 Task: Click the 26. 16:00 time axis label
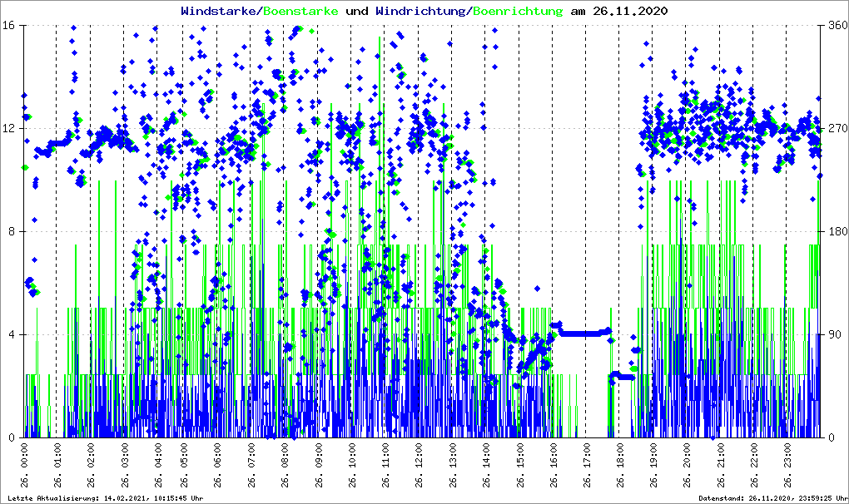click(554, 465)
